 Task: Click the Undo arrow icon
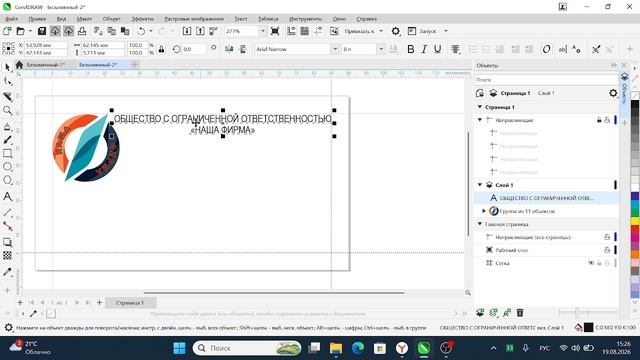click(141, 31)
